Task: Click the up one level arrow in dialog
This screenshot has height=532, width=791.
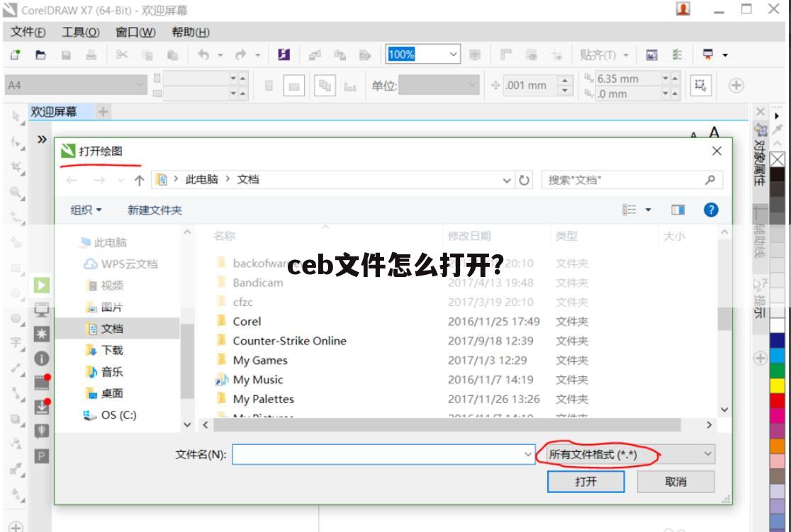Action: pyautogui.click(x=139, y=180)
